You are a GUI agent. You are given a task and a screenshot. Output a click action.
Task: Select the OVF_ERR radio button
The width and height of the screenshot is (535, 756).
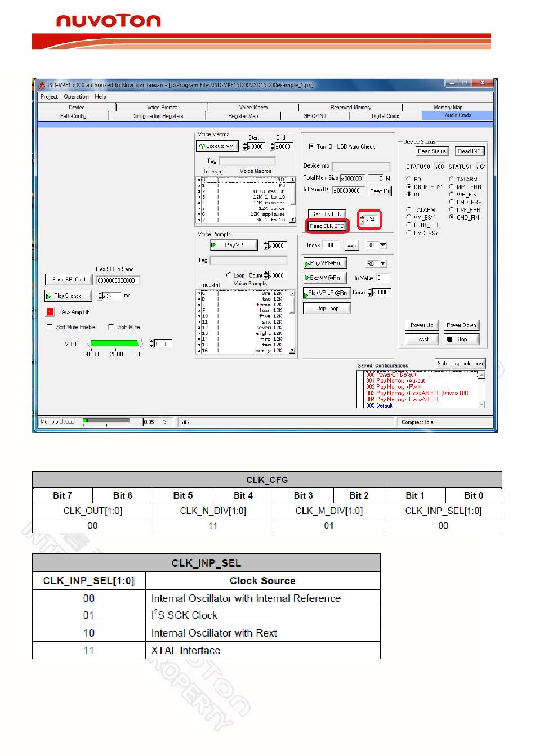coord(451,210)
